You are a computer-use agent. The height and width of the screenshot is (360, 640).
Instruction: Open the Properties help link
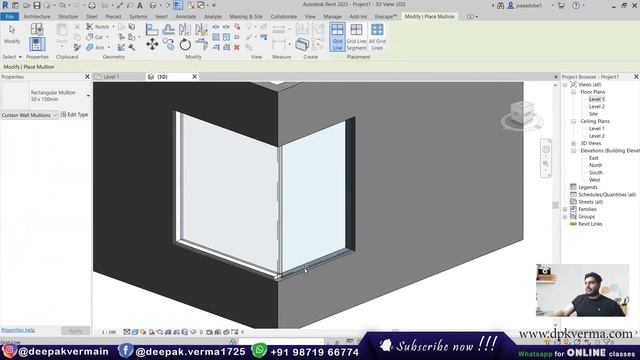pyautogui.click(x=18, y=330)
